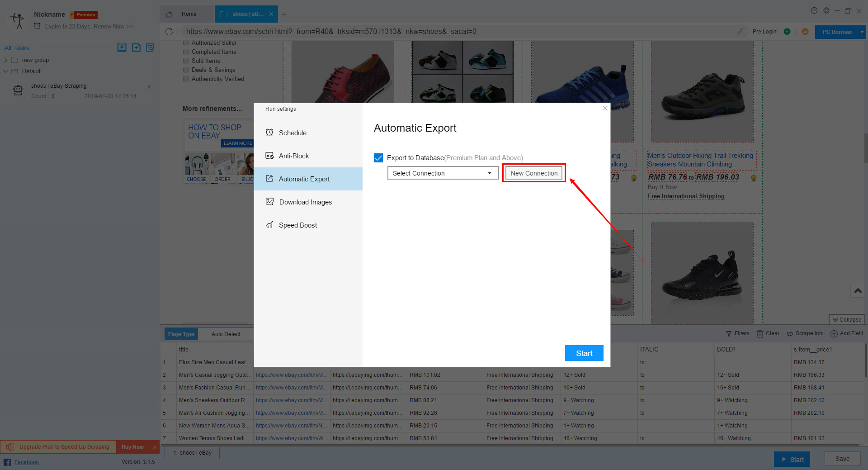Click the scroll-to-top arrow button
This screenshot has height=470, width=868.
tap(858, 290)
